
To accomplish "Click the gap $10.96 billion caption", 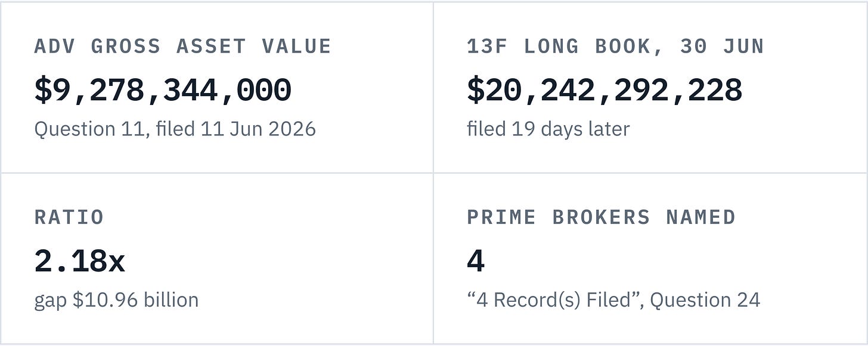I will point(117,299).
